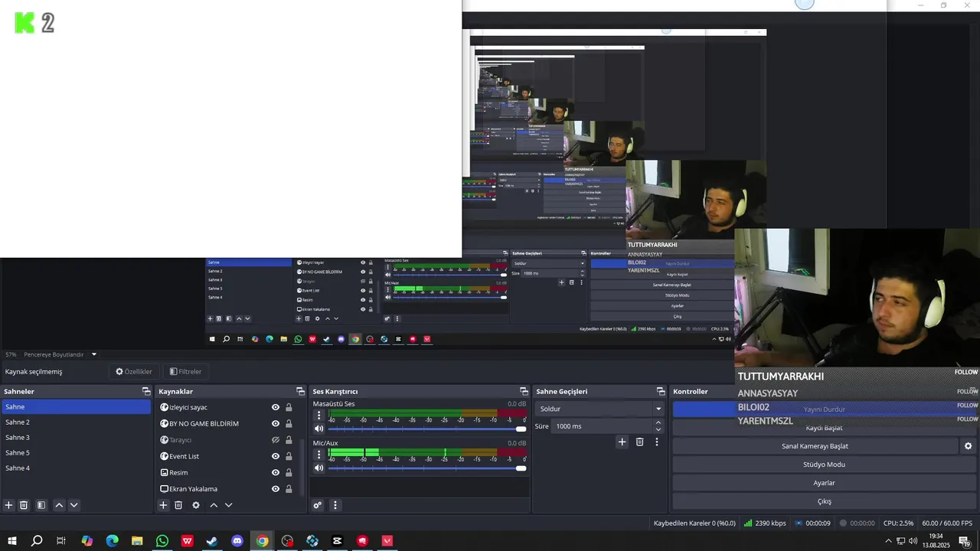Increase Süre duration with up arrow
This screenshot has width=980, height=551.
[x=658, y=422]
